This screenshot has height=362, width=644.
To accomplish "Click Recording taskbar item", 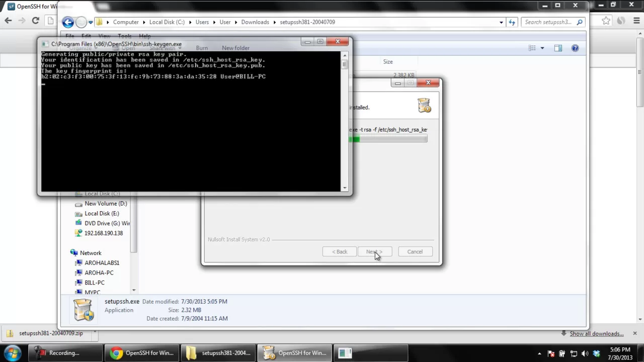I will coord(64,353).
